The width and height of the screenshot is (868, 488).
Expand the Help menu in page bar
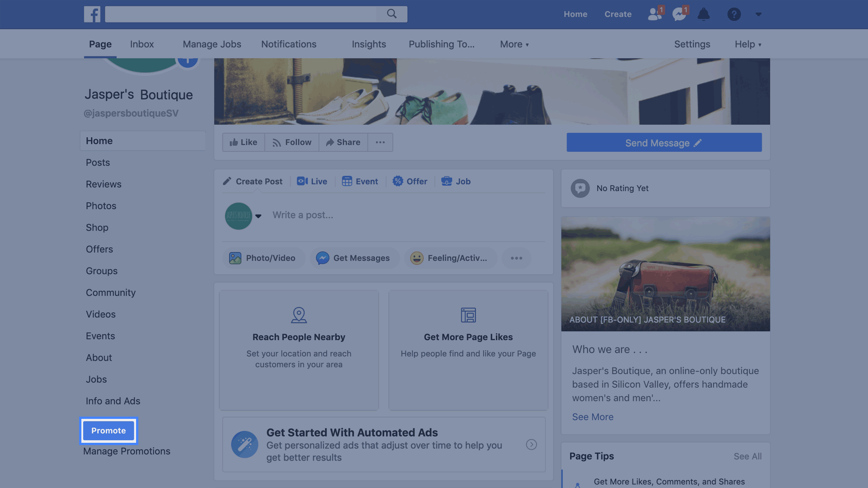pyautogui.click(x=748, y=44)
